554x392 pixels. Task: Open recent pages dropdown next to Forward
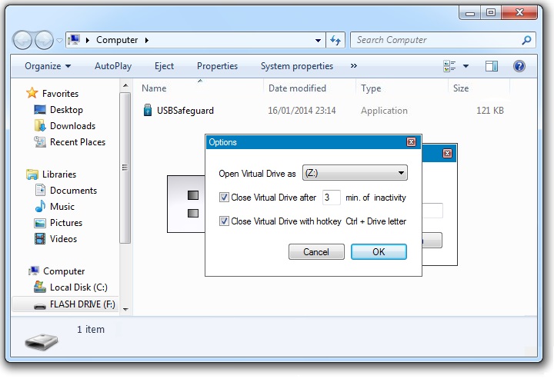pos(60,41)
